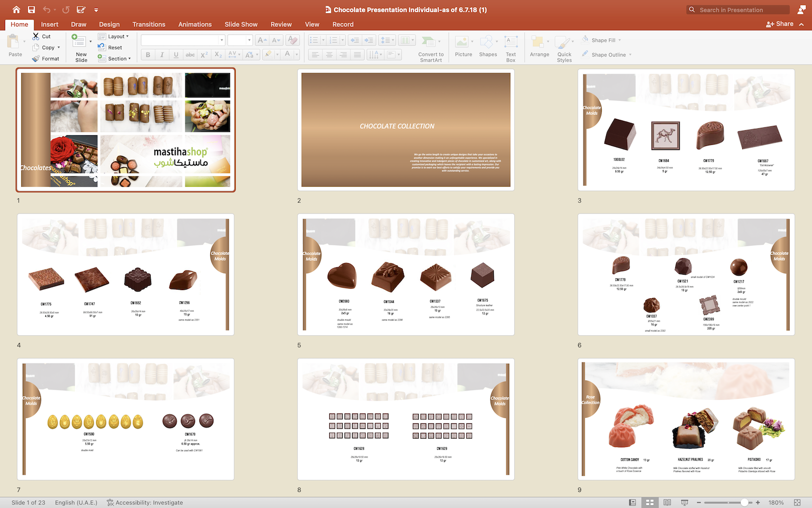Open the Shapes gallery
This screenshot has height=508, width=812.
488,47
